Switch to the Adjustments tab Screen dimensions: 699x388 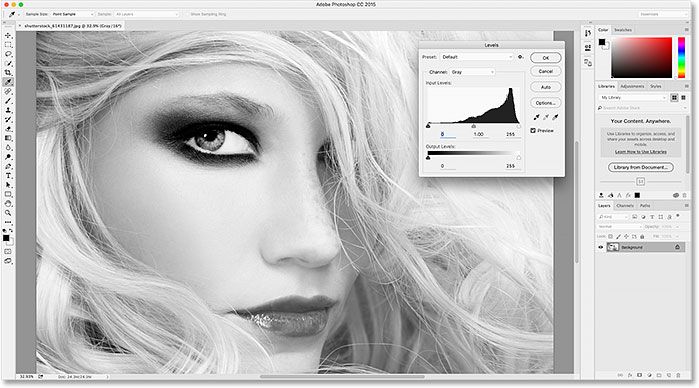click(632, 86)
